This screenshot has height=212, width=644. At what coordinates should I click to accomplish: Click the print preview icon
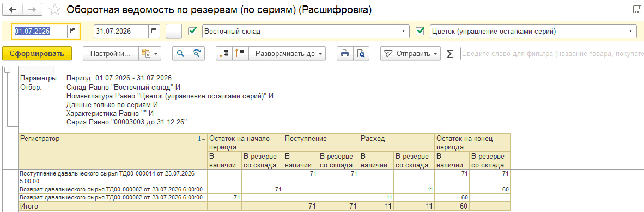tap(361, 54)
